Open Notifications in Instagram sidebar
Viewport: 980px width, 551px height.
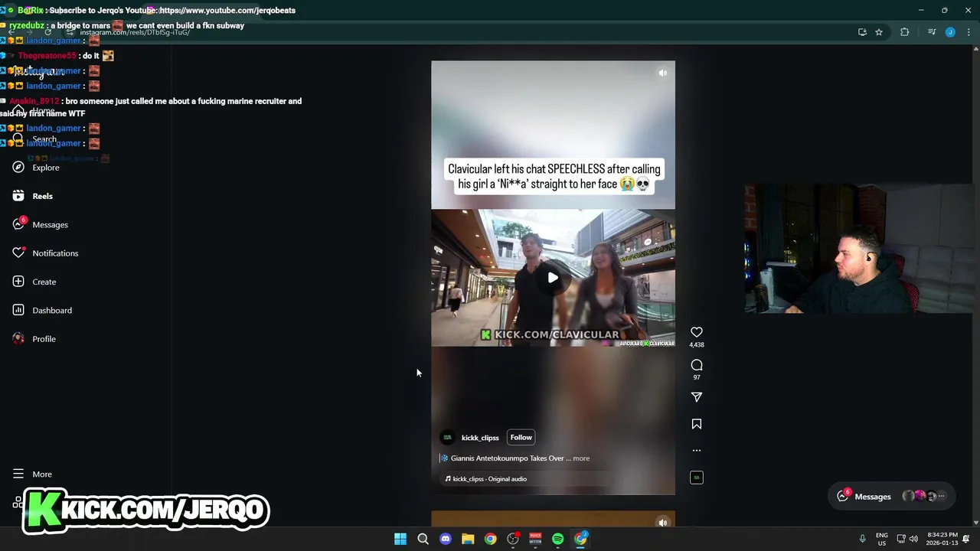55,253
